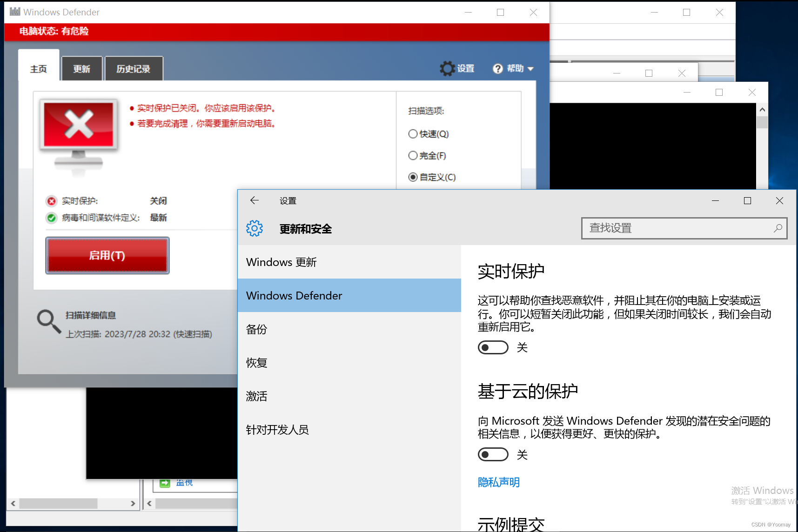Click the red error icon beside real-time protection
This screenshot has height=532, width=798.
(51, 201)
